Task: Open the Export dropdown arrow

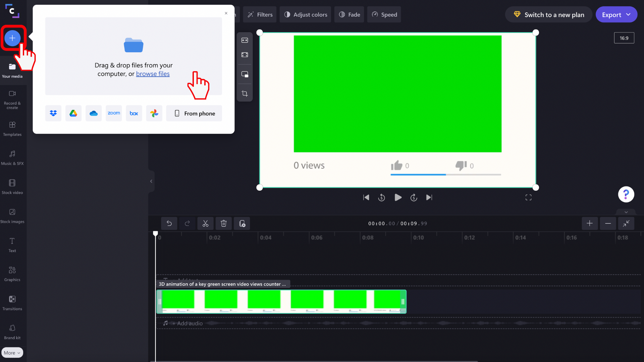Action: tap(629, 14)
